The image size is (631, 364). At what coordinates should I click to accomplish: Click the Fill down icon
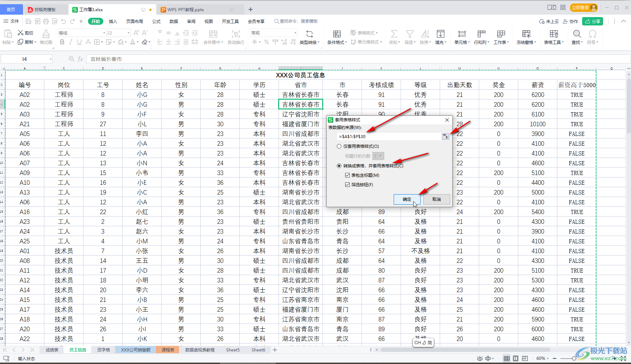pyautogui.click(x=441, y=34)
